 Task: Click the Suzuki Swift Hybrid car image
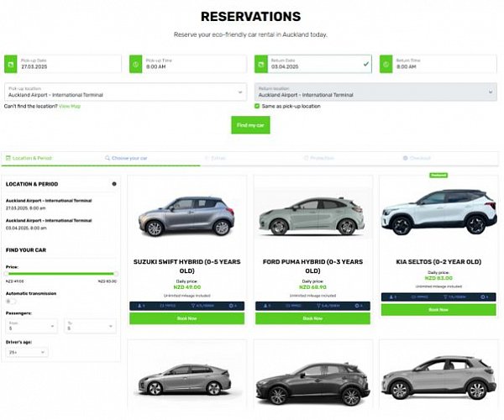(186, 217)
